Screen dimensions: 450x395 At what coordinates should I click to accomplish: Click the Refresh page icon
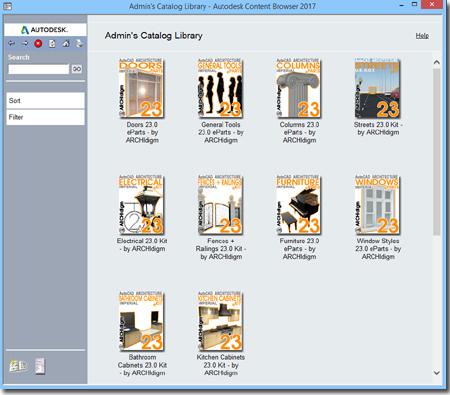pyautogui.click(x=52, y=43)
